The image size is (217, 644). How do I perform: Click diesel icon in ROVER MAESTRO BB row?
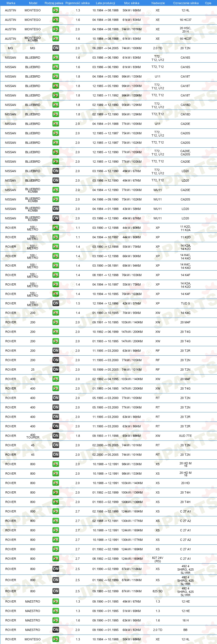pos(56,630)
